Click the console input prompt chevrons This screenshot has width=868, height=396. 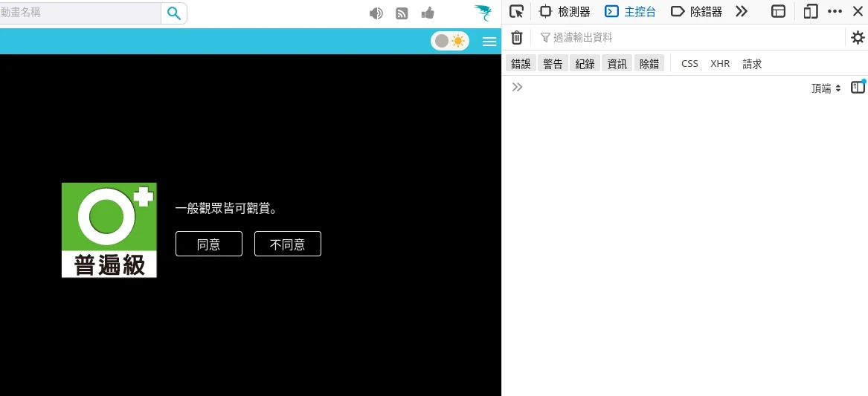(x=517, y=87)
